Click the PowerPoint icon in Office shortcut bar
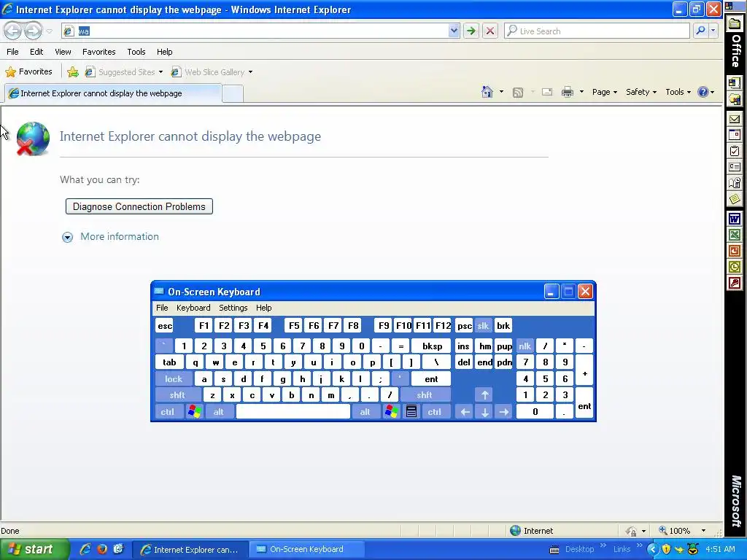Viewport: 747px width, 560px height. click(x=735, y=251)
